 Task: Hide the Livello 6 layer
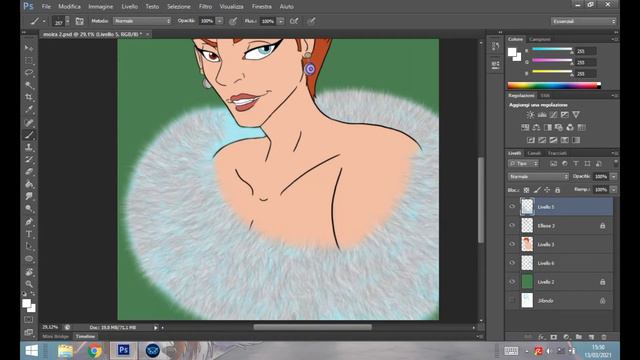pyautogui.click(x=512, y=263)
